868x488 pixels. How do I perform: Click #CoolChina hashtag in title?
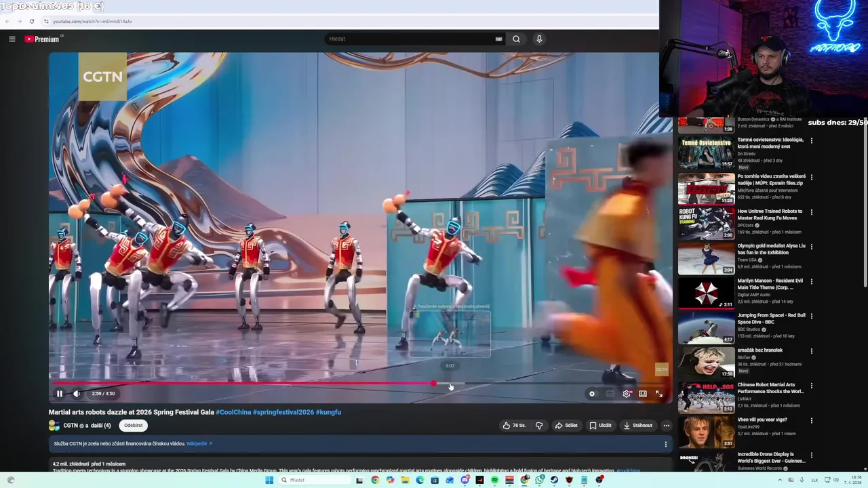233,412
